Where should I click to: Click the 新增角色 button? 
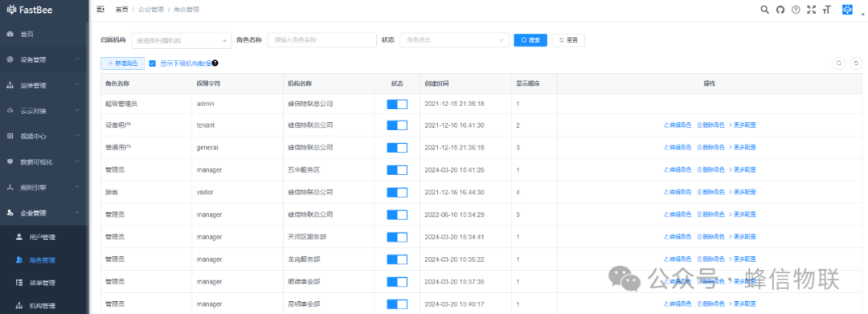click(x=122, y=63)
